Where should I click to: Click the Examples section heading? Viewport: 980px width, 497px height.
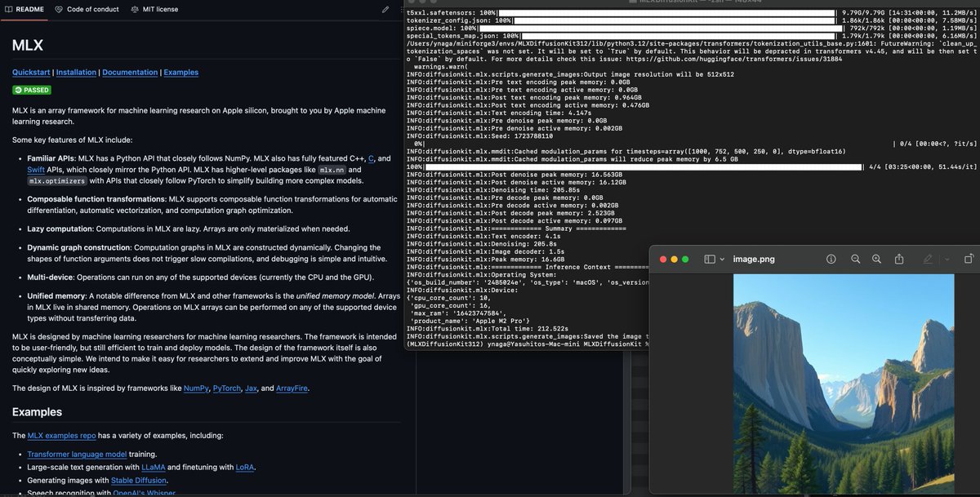38,412
